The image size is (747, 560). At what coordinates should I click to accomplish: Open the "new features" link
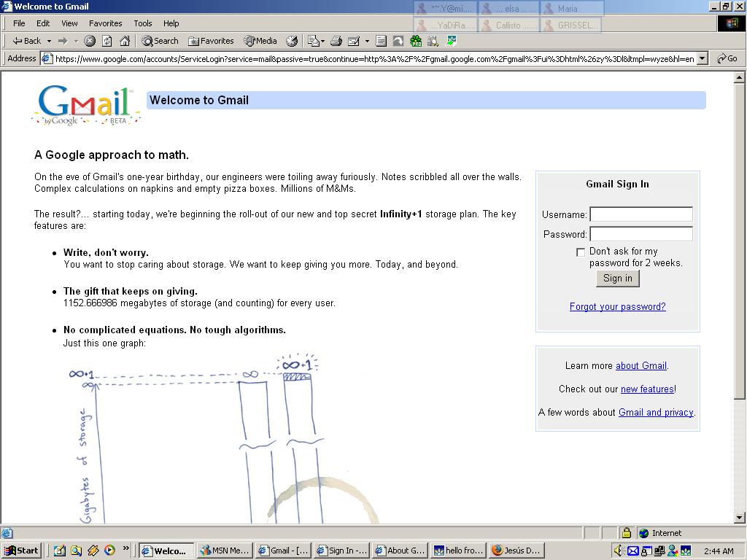click(648, 389)
